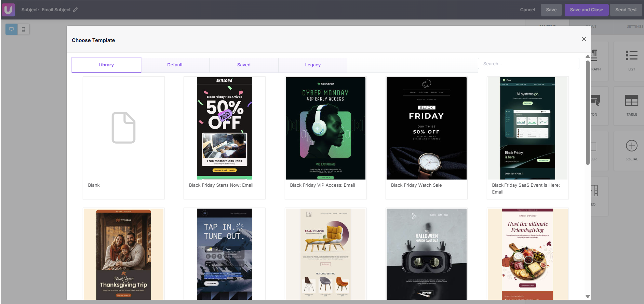Click the scroll down arrow
Screen dimensions: 644x304
[x=588, y=296]
